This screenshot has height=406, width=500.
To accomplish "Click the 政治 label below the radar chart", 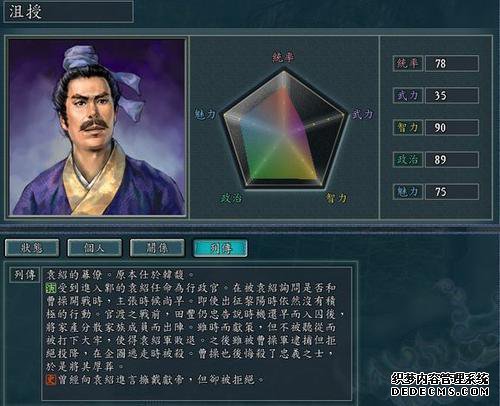I will (x=231, y=198).
